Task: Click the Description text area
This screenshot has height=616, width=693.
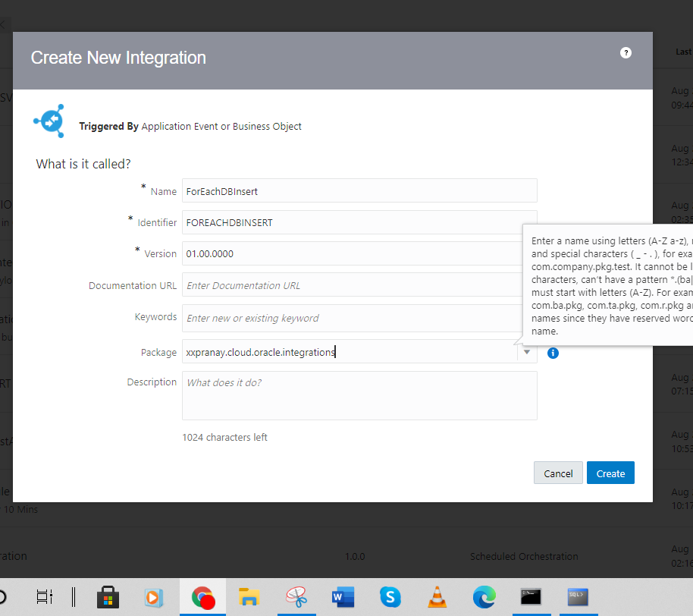Action: pos(359,394)
